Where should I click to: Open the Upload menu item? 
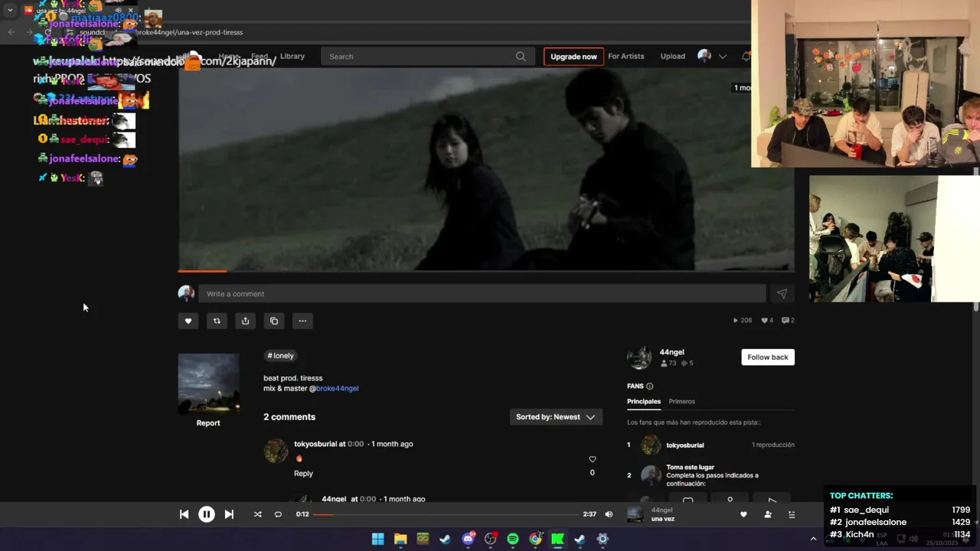tap(673, 56)
